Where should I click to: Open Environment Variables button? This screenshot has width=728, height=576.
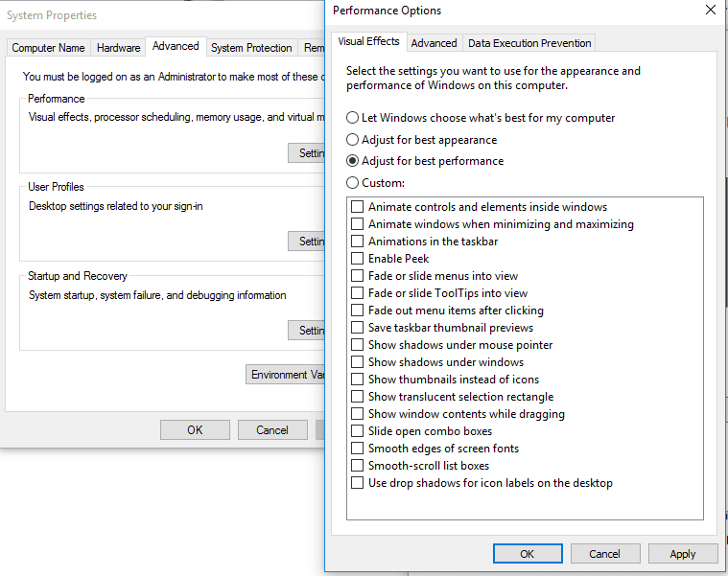pos(286,375)
